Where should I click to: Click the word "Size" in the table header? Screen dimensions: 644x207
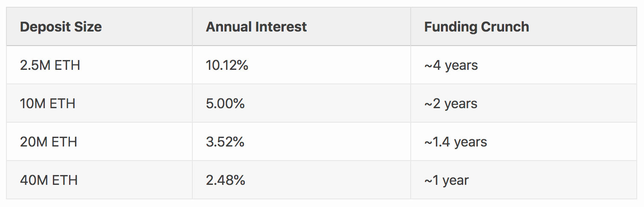pyautogui.click(x=87, y=27)
